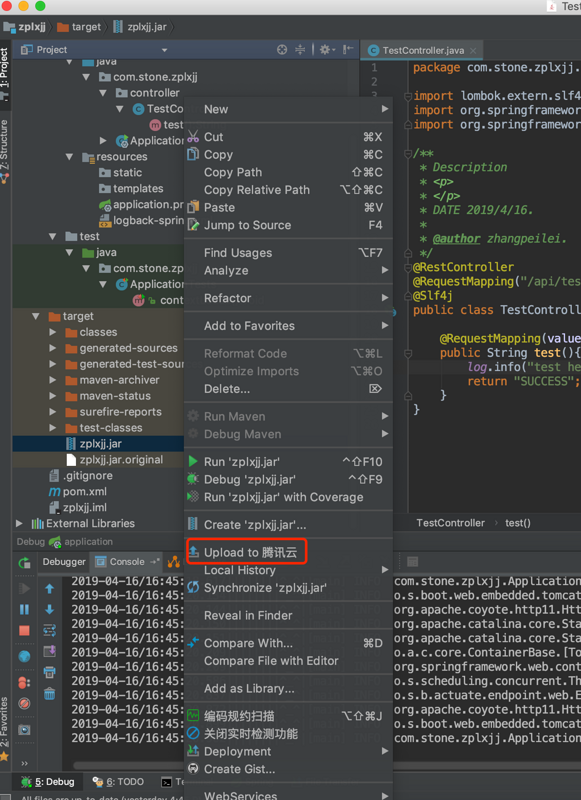Click scroll from source target icon

tap(282, 49)
